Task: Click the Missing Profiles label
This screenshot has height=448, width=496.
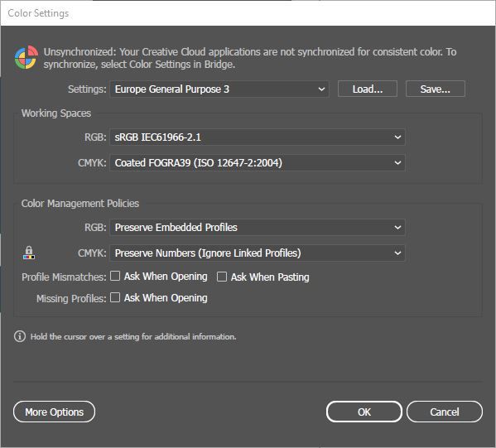Action: 71,298
